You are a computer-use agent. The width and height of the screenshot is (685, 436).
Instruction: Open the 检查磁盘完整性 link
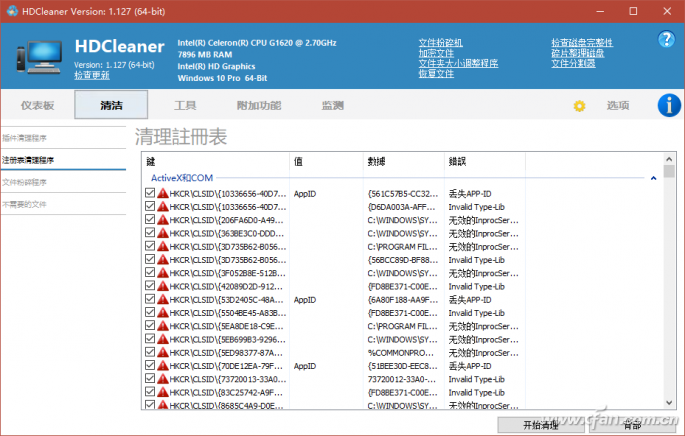(582, 42)
